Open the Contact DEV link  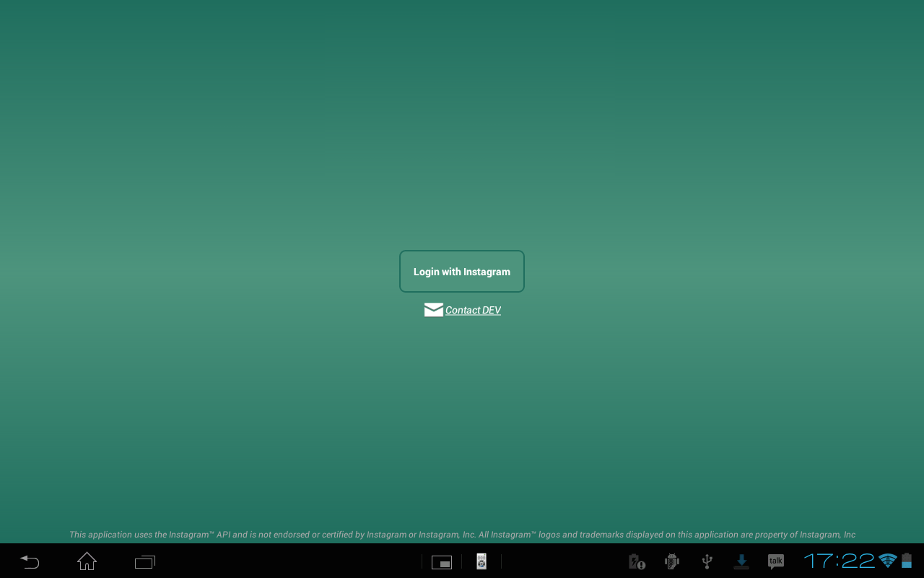pyautogui.click(x=473, y=310)
